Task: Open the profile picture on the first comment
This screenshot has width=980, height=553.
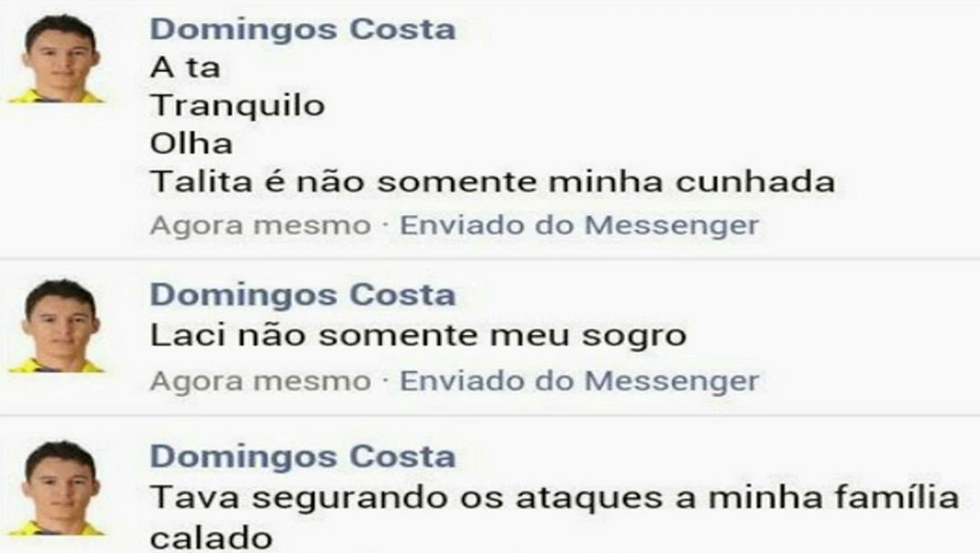Action: coord(57,59)
